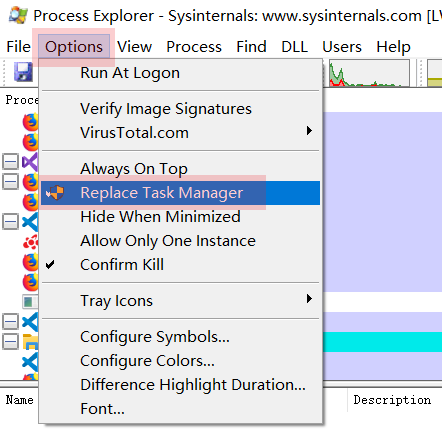The width and height of the screenshot is (442, 429).
Task: Click the CPU usage history graph
Action: click(x=369, y=73)
